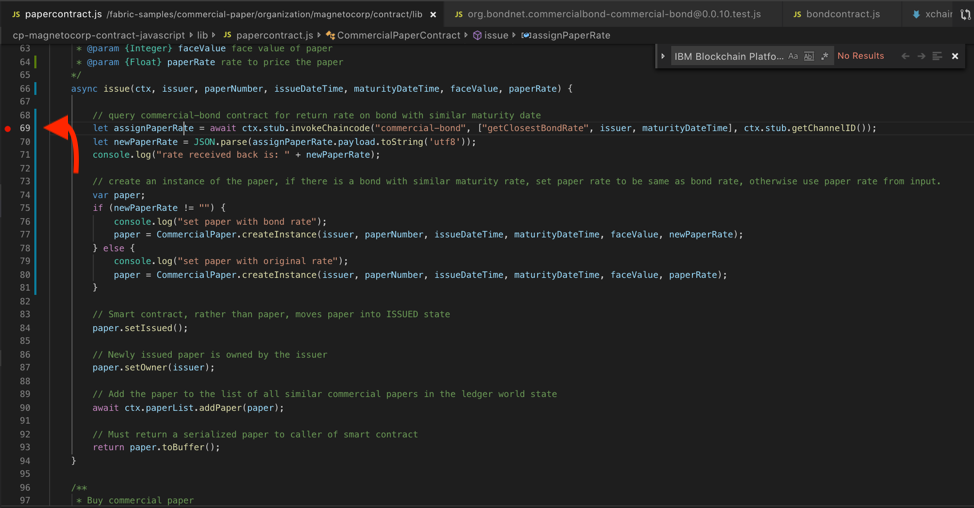
Task: Remove the red breakpoint on line 69
Action: [x=8, y=129]
